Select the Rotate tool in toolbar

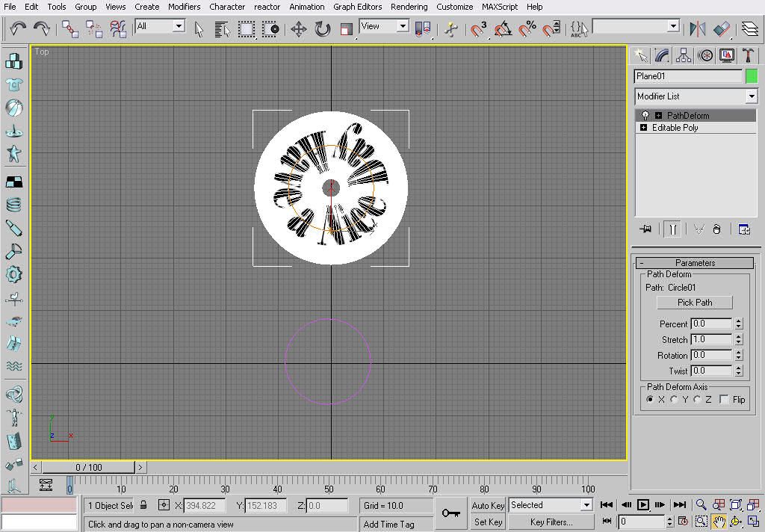click(323, 29)
